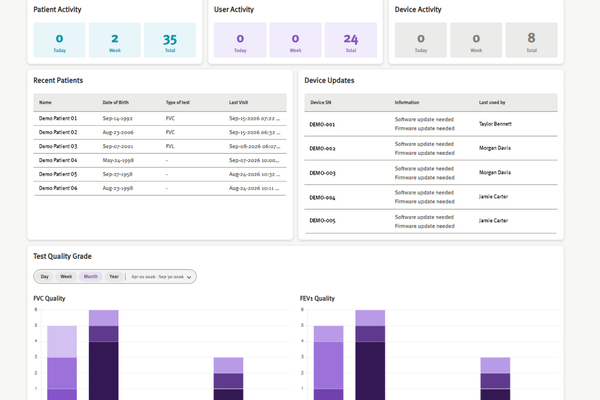The image size is (600, 400).
Task: Select device DEMO-001
Action: [x=322, y=124]
